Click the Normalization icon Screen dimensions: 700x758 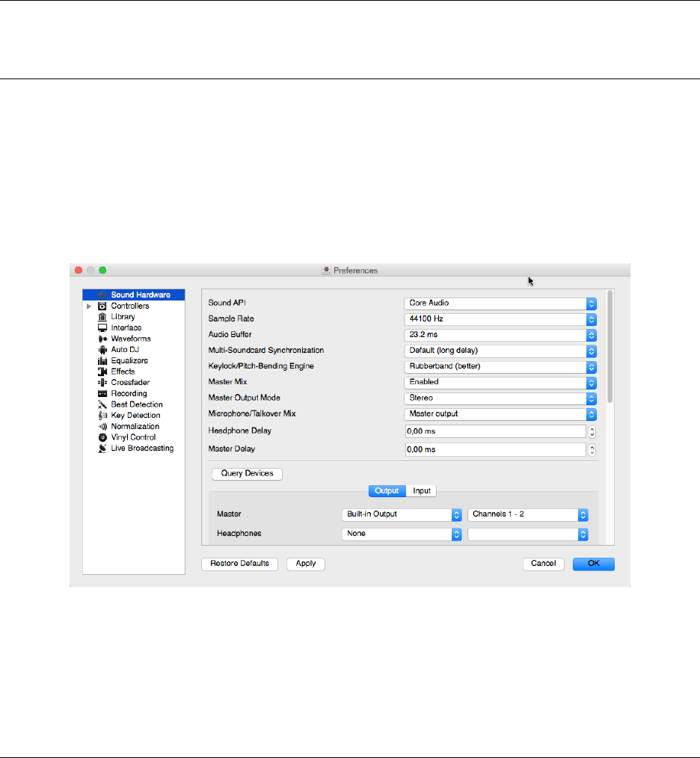[x=102, y=426]
